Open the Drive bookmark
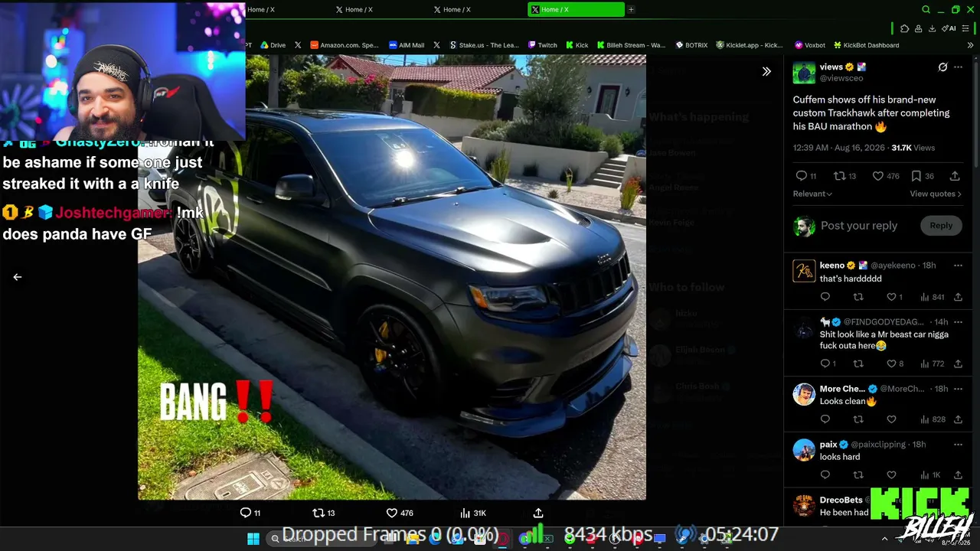980x551 pixels. point(273,45)
